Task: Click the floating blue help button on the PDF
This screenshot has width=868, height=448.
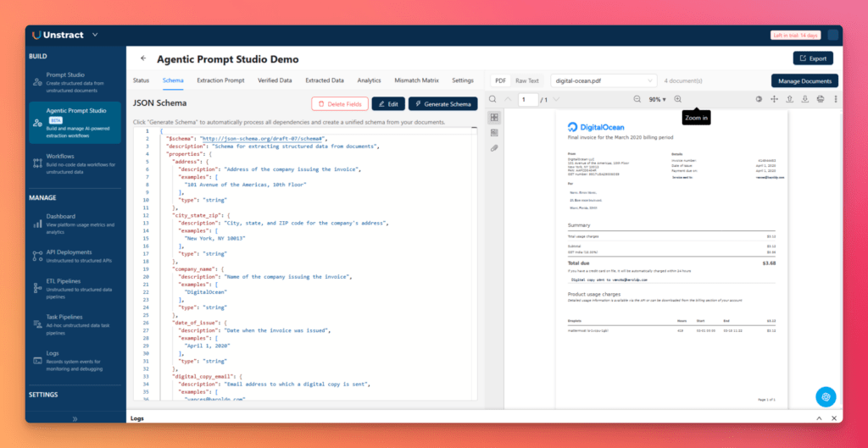Action: (826, 396)
